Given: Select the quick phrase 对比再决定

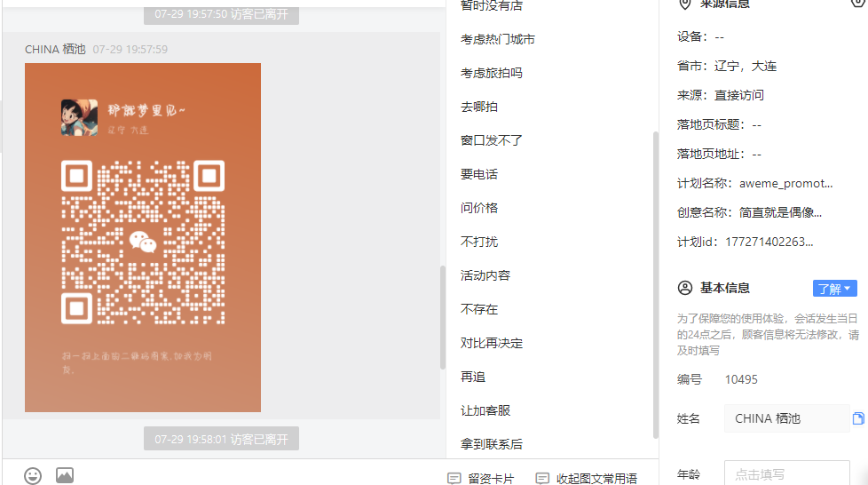Looking at the screenshot, I should (492, 344).
